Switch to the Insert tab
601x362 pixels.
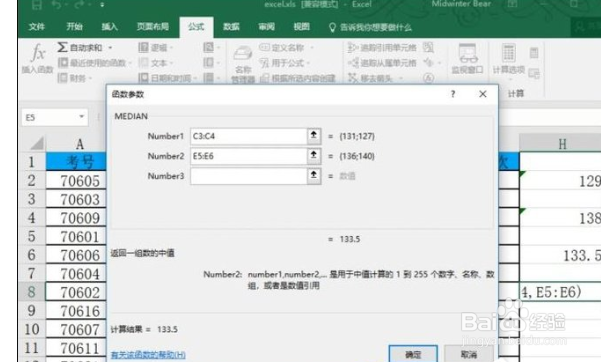click(x=109, y=27)
